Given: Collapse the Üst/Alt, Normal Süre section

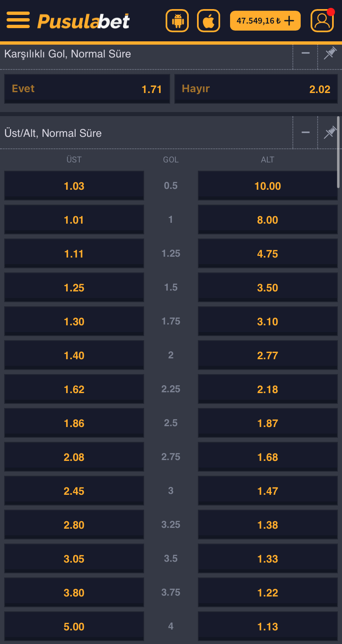Looking at the screenshot, I should [x=306, y=132].
